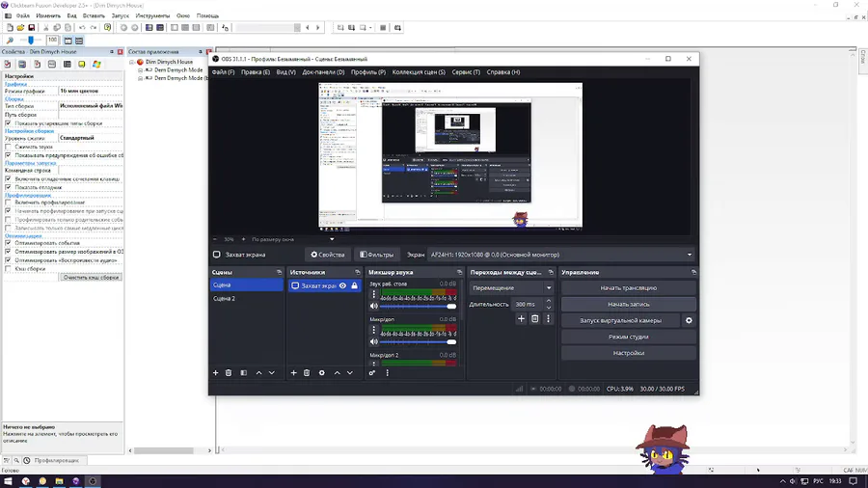
Task: Adjust Микр/доп volume slider
Action: coord(418,341)
